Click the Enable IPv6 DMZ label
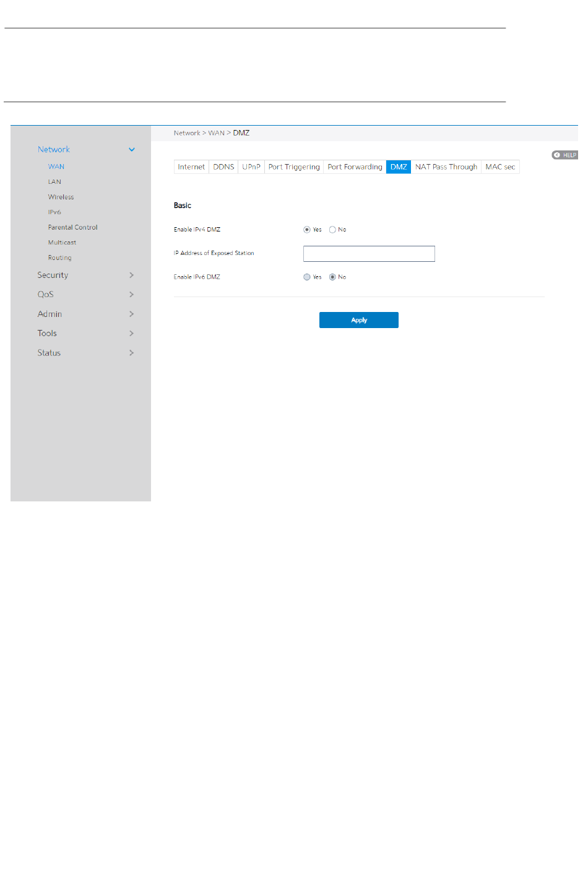Viewport: 588px width, 879px height. pos(197,277)
